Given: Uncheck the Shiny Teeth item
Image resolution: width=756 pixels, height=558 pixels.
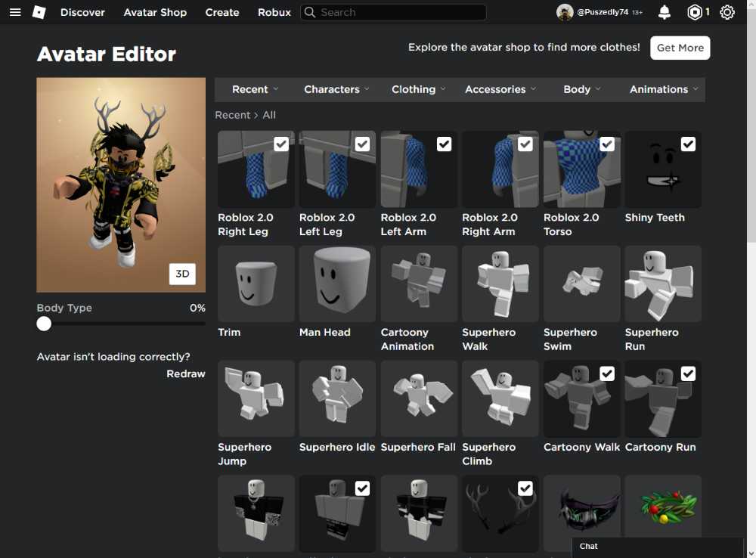Looking at the screenshot, I should (688, 144).
